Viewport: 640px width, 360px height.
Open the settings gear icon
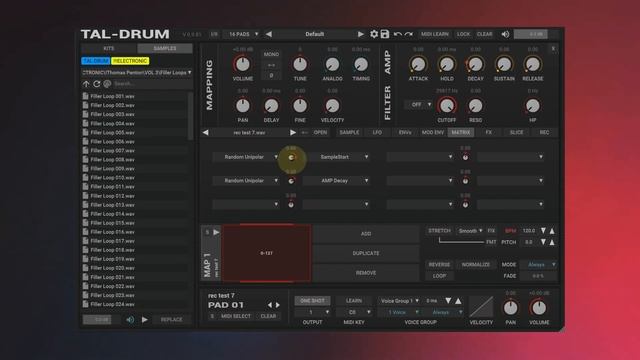374,34
